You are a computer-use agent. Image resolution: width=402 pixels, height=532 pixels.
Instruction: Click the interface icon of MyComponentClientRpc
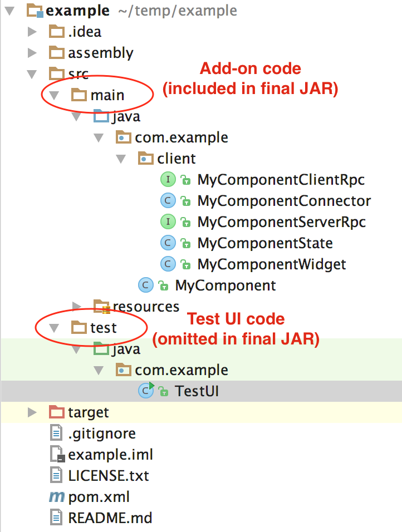(x=168, y=180)
